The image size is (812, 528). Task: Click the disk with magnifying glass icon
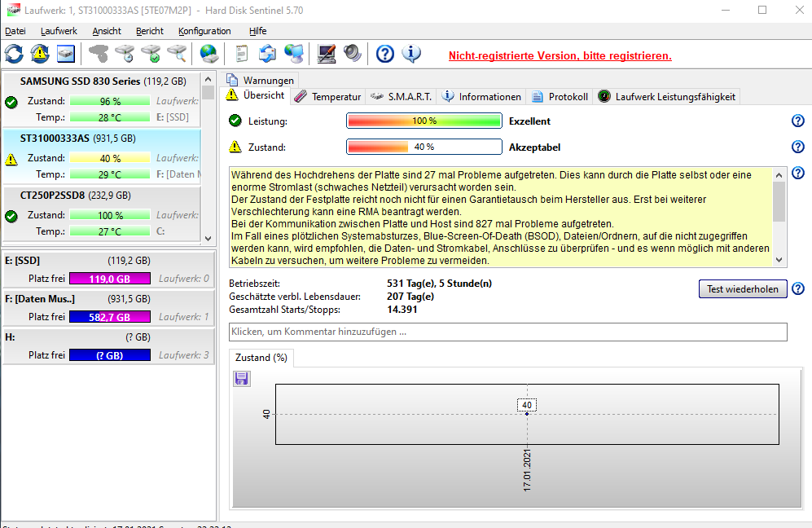pyautogui.click(x=177, y=53)
